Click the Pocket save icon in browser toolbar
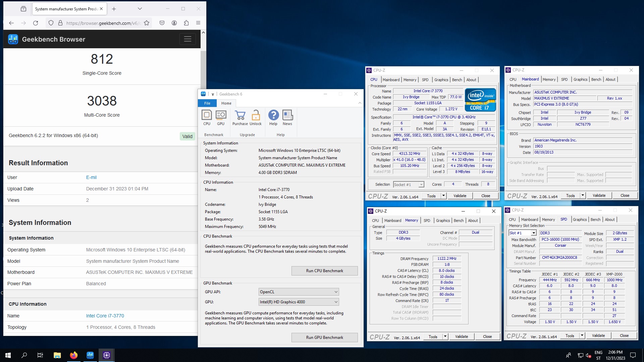Screen dimensions: 644x362 (162, 23)
